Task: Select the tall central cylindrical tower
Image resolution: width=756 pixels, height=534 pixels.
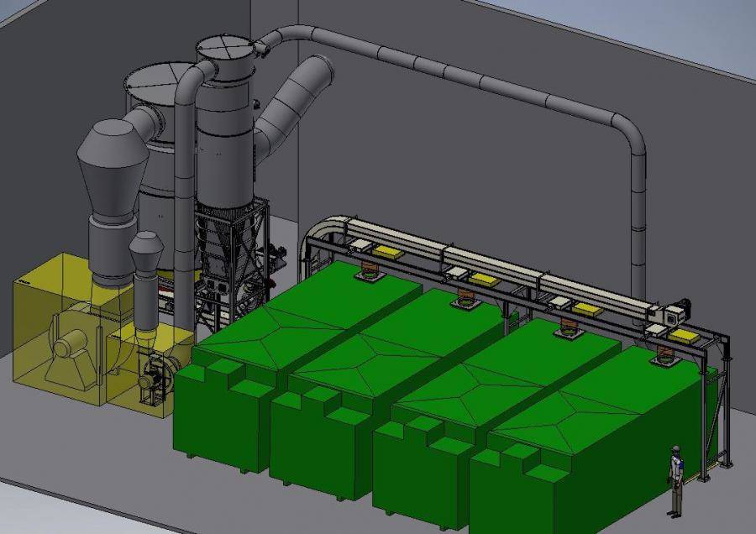Action: point(224,126)
